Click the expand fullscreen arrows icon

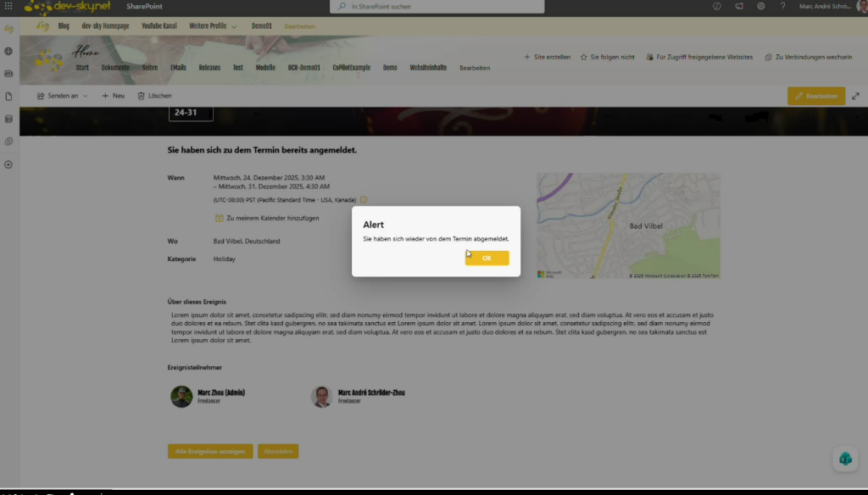(x=856, y=96)
